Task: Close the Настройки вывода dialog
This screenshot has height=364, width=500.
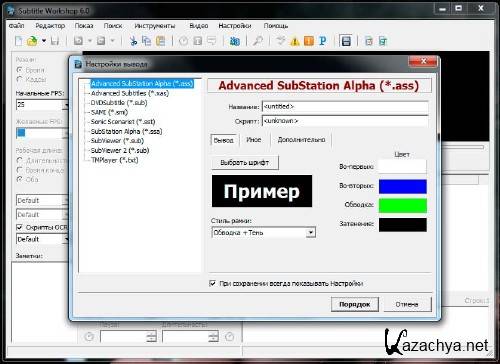Action: pyautogui.click(x=423, y=61)
